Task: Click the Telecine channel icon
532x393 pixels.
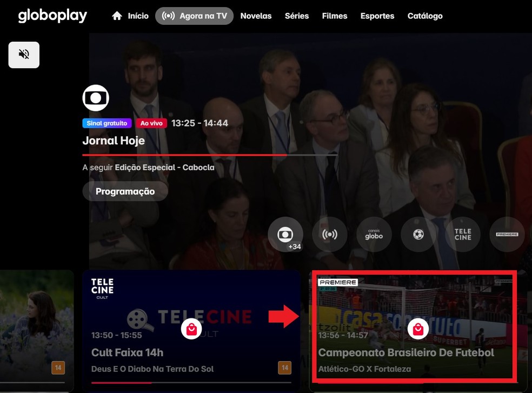Action: (x=462, y=234)
